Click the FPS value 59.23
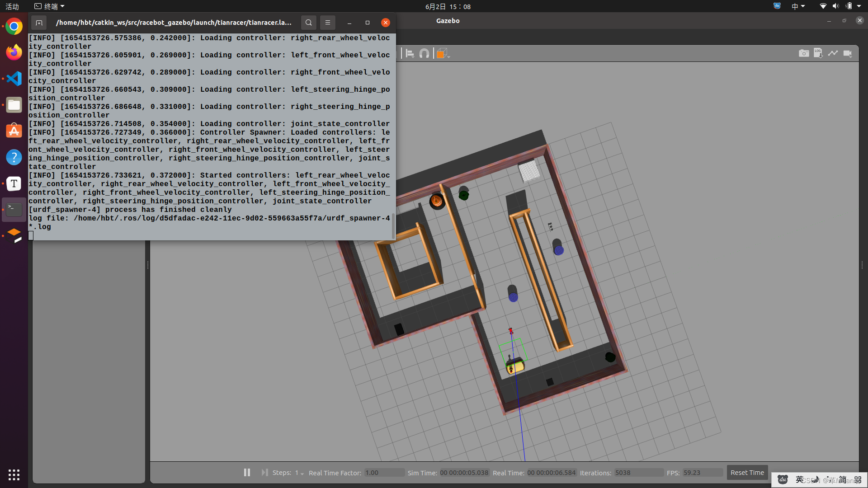 [703, 473]
